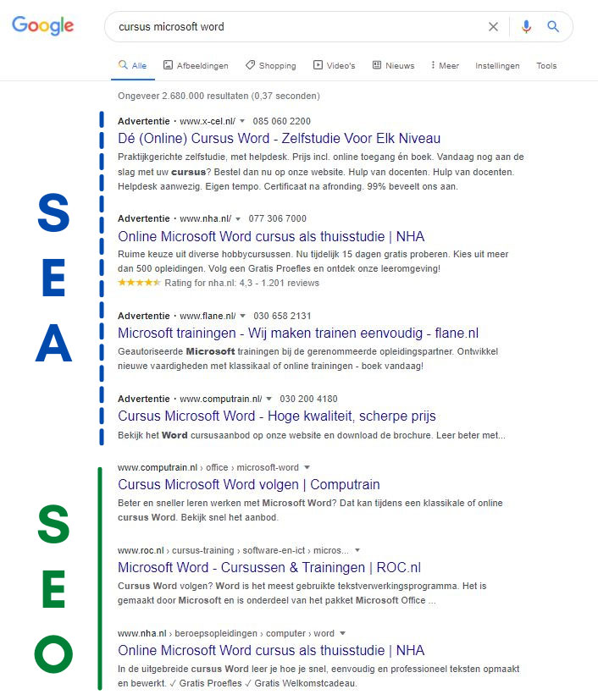This screenshot has height=700, width=598.
Task: Click the magnifier icon to run the search
Action: pos(553,26)
